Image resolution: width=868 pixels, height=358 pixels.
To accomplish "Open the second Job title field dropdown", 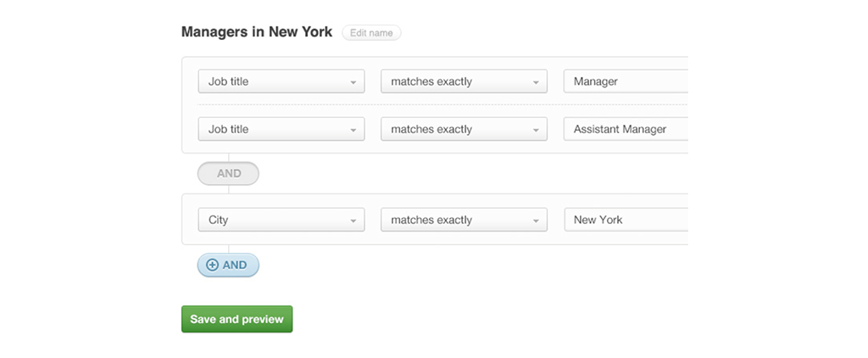I will 281,129.
